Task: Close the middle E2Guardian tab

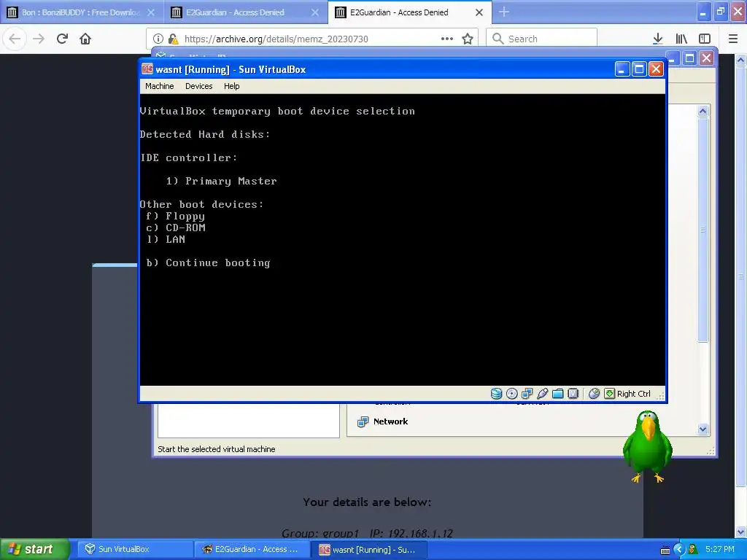Action: coord(315,12)
